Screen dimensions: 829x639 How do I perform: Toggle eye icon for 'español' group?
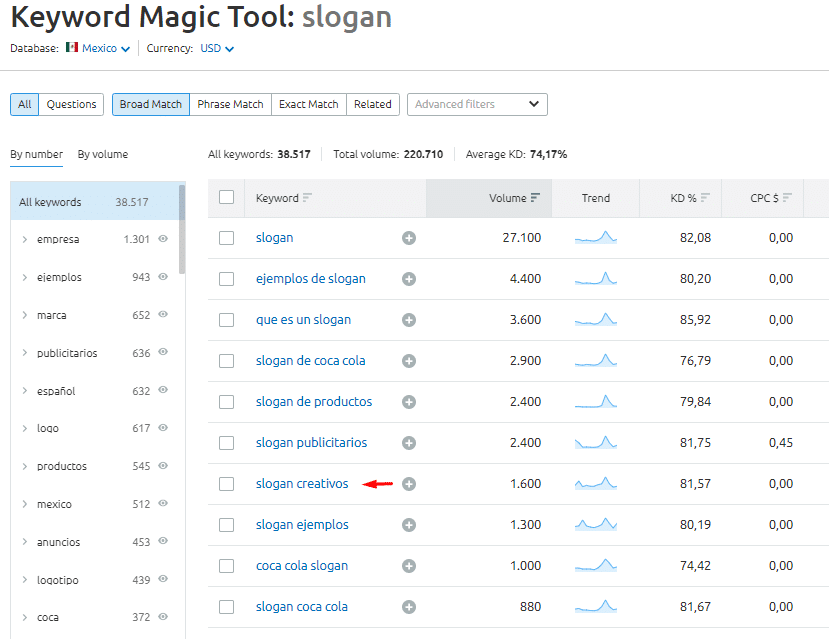[163, 390]
